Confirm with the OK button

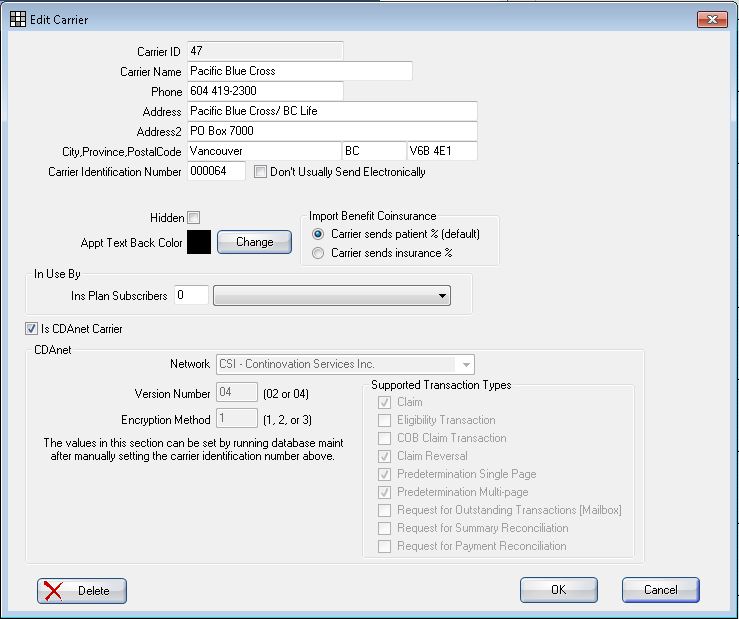559,590
